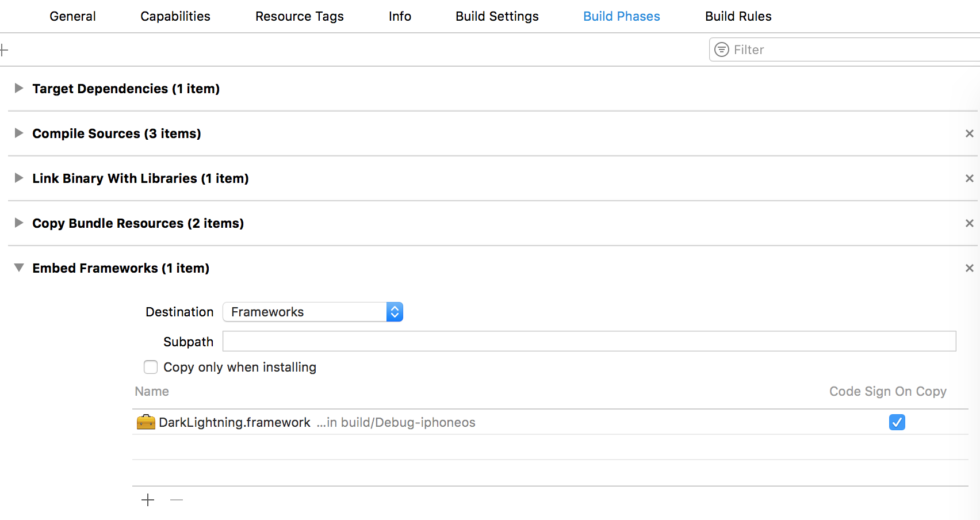Switch to the Build Settings tab

[497, 16]
